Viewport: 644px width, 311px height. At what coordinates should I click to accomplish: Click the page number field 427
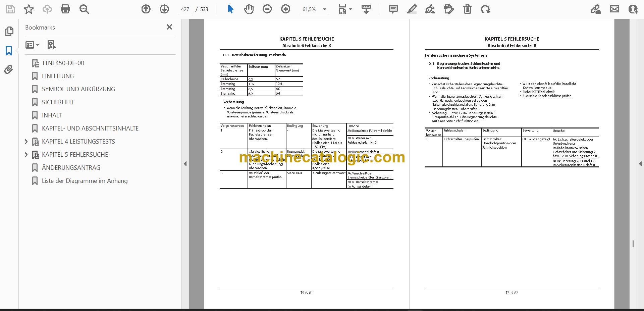185,9
